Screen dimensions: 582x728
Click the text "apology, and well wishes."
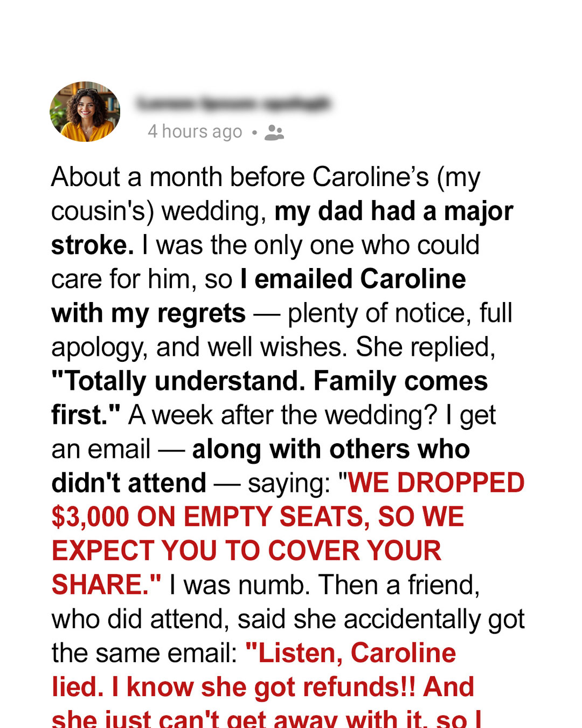pos(199,347)
